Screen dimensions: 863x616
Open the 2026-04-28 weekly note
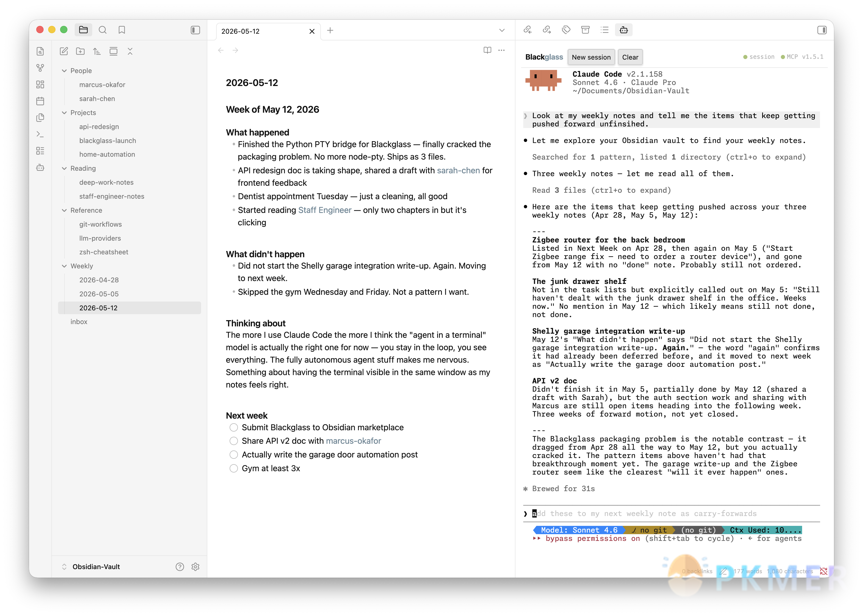(99, 280)
